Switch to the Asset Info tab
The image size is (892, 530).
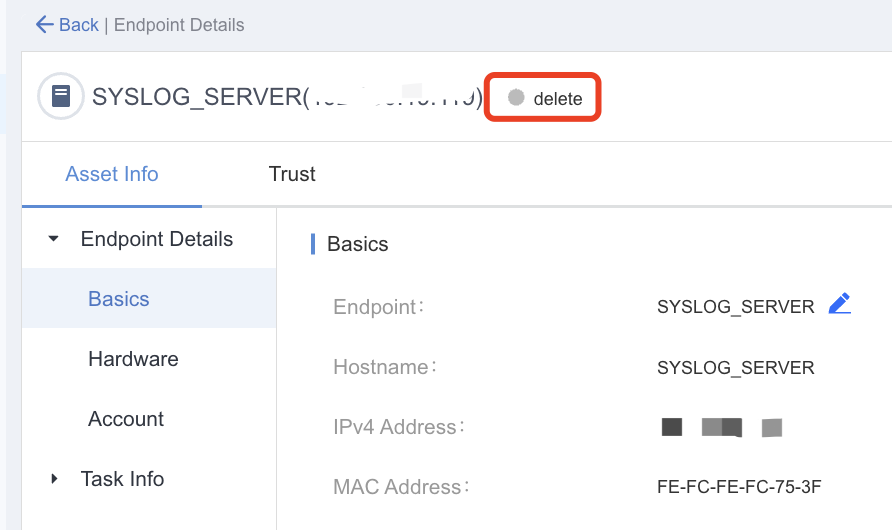pyautogui.click(x=112, y=174)
